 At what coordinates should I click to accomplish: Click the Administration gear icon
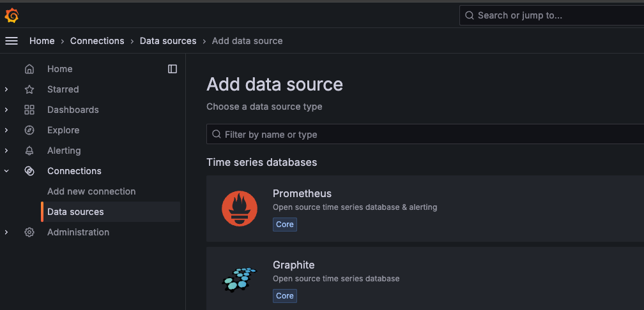pyautogui.click(x=29, y=232)
